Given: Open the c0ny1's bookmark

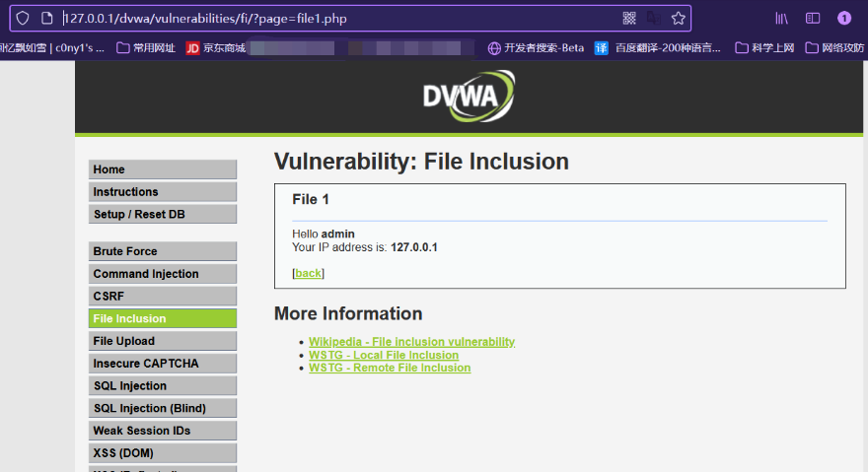Looking at the screenshot, I should (52, 48).
